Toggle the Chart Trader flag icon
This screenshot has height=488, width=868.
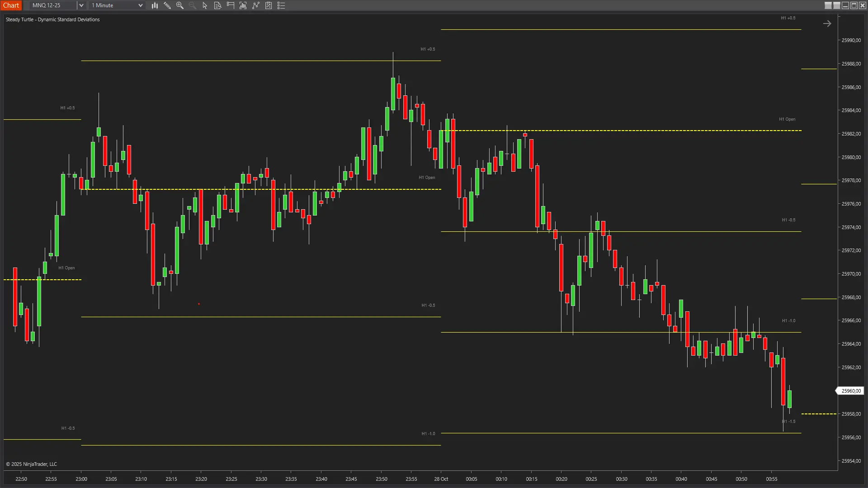tap(230, 5)
